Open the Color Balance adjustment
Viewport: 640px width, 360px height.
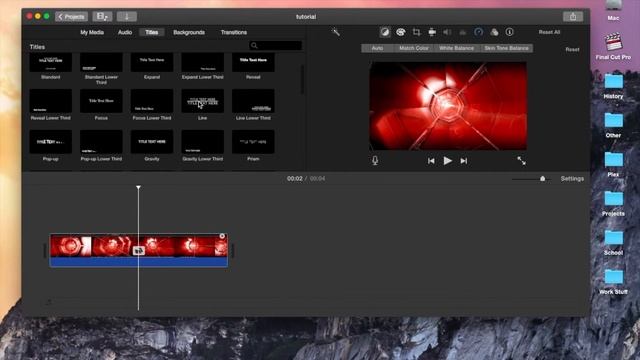point(385,32)
